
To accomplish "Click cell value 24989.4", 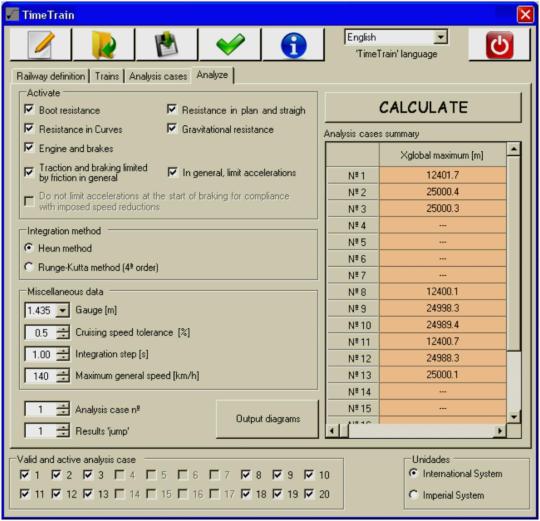I will tap(443, 325).
